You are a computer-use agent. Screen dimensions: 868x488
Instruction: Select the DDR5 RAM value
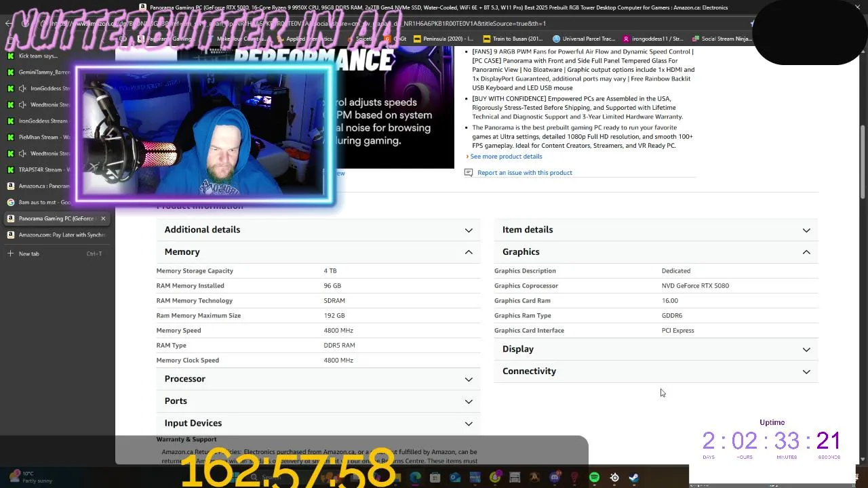click(339, 345)
